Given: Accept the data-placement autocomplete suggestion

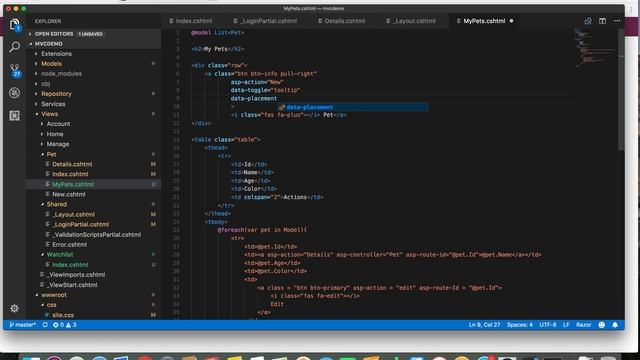Looking at the screenshot, I should [353, 107].
